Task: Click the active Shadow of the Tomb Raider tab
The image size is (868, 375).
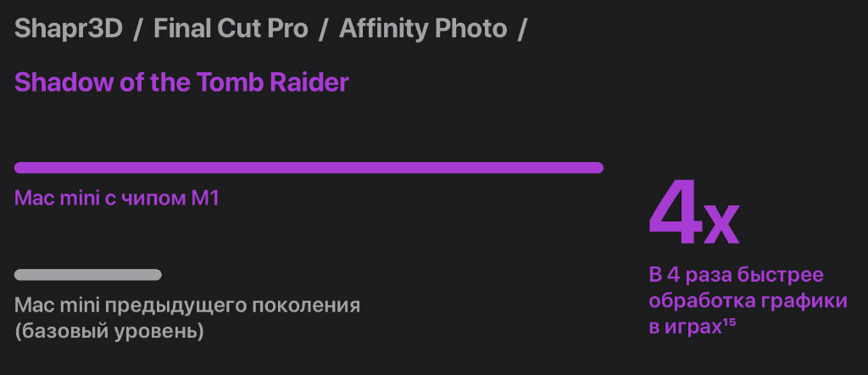Action: point(181,82)
